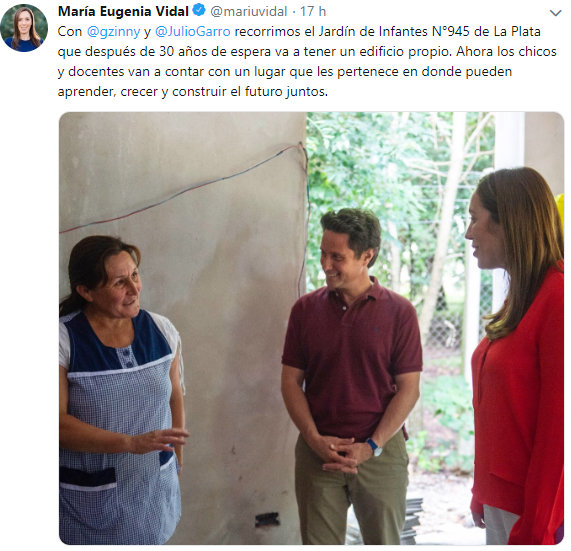Click the words "La Plata" in the tweet
The height and width of the screenshot is (551, 571).
[517, 32]
